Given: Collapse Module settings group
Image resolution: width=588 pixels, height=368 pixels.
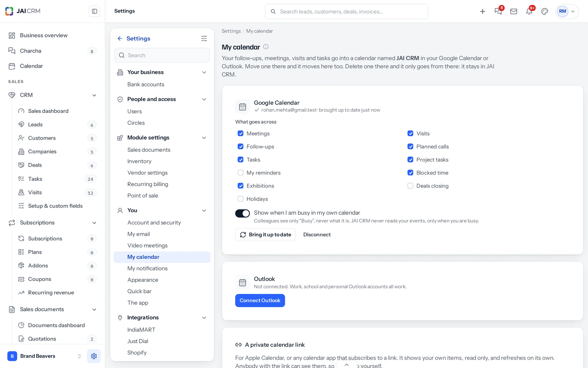Looking at the screenshot, I should [204, 138].
